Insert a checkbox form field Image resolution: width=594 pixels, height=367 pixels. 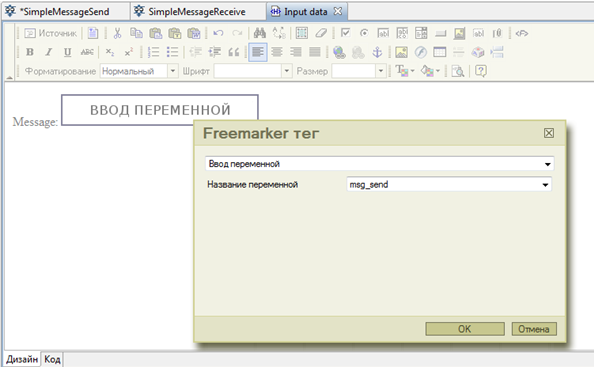pyautogui.click(x=345, y=33)
